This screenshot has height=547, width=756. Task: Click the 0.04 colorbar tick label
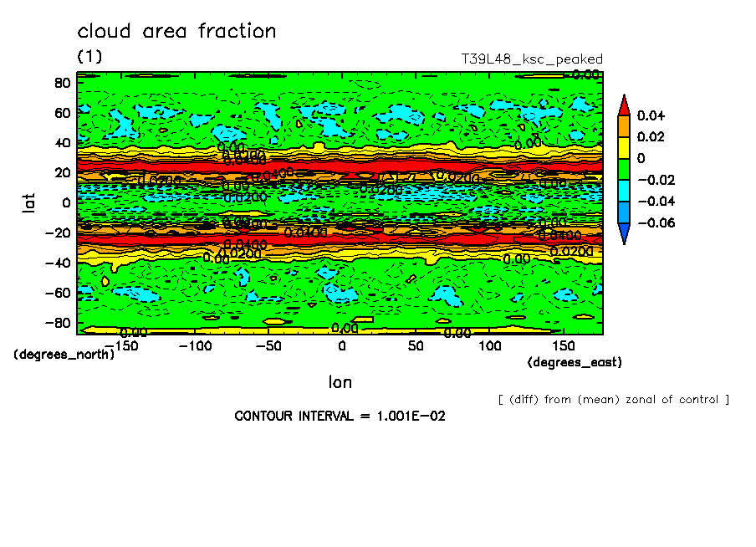pos(651,115)
